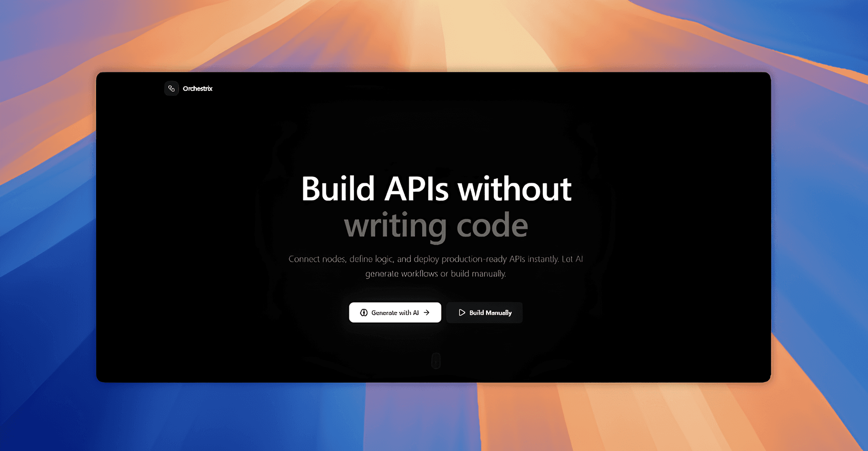Viewport: 868px width, 451px height.
Task: Click the "Build Manually" label text
Action: click(490, 313)
